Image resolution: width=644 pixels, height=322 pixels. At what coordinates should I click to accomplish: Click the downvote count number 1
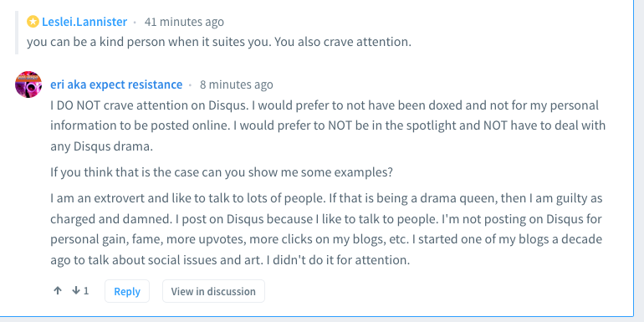pos(86,291)
